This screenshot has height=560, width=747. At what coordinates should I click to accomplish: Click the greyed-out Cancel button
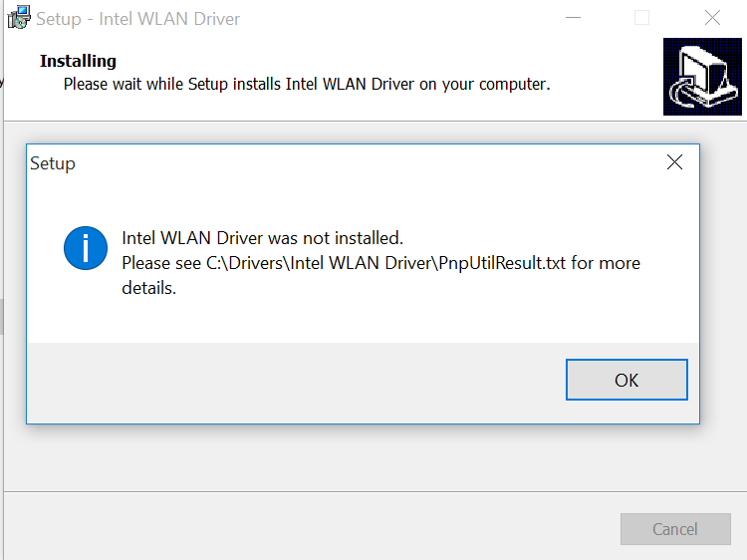[x=674, y=529]
